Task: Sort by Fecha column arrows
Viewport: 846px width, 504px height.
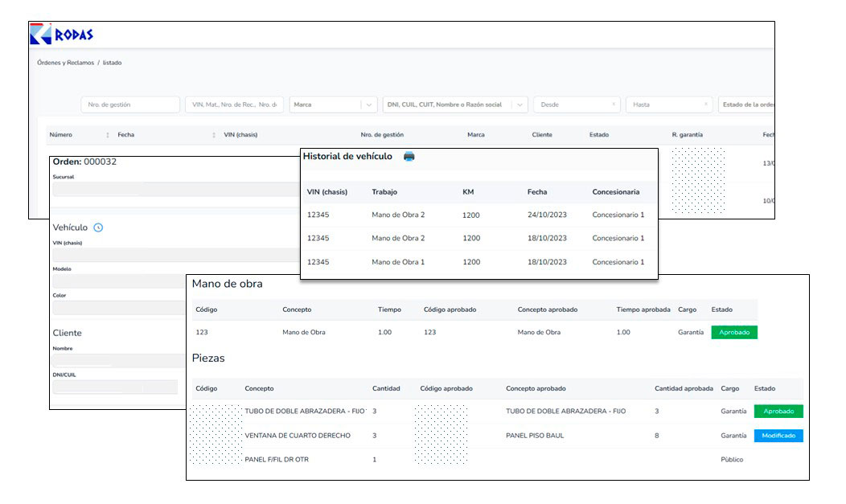Action: tap(214, 135)
